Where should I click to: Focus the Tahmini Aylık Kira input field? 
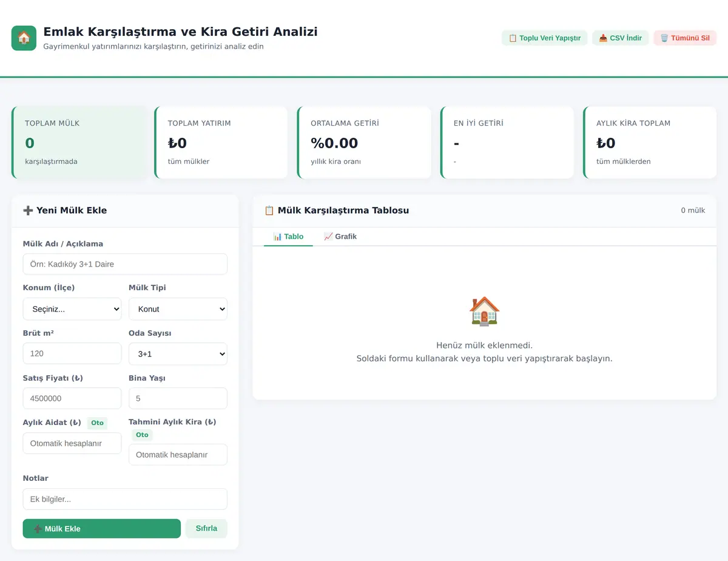pyautogui.click(x=178, y=455)
